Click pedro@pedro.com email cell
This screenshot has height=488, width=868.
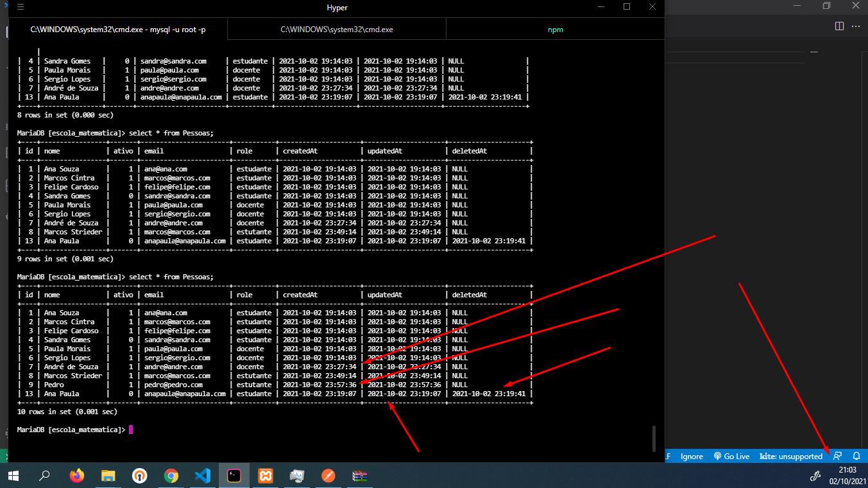[173, 385]
